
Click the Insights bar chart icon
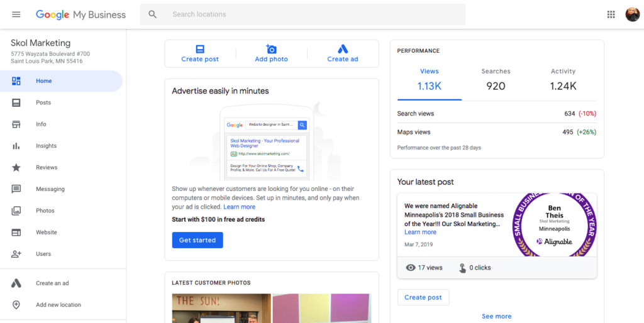tap(16, 146)
